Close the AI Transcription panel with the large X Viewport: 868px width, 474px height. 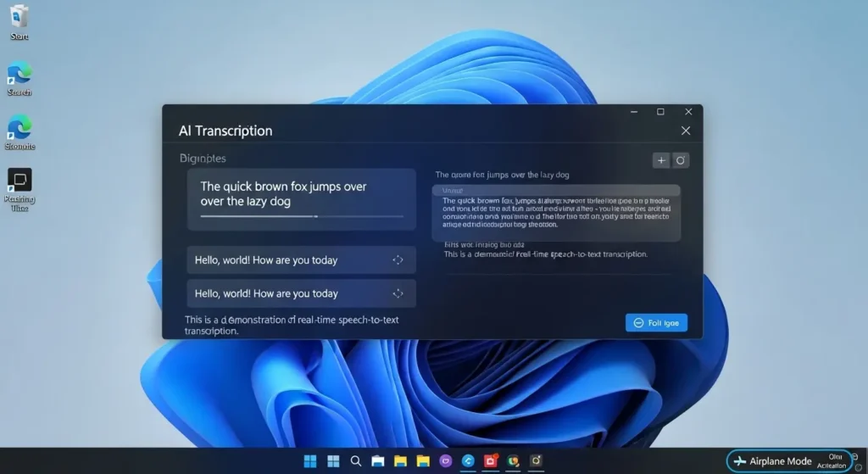686,131
